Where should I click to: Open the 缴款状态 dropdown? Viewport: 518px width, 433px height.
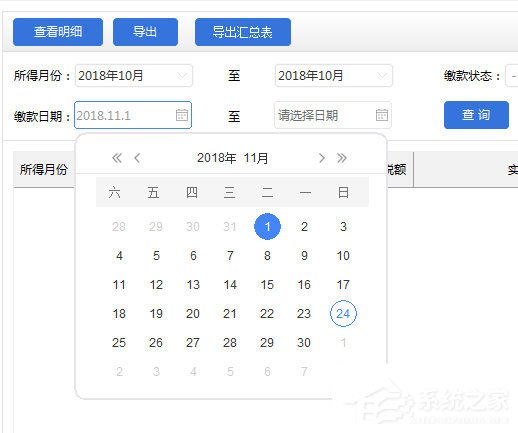[x=512, y=76]
